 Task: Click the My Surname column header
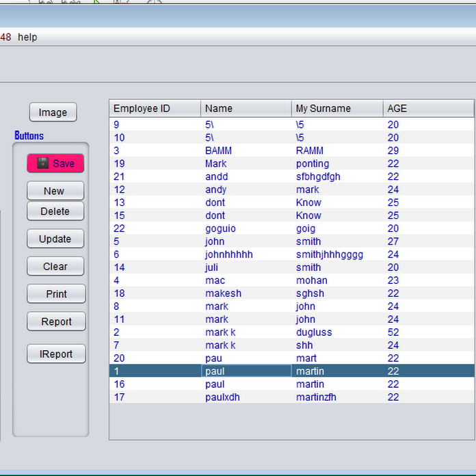tap(336, 108)
